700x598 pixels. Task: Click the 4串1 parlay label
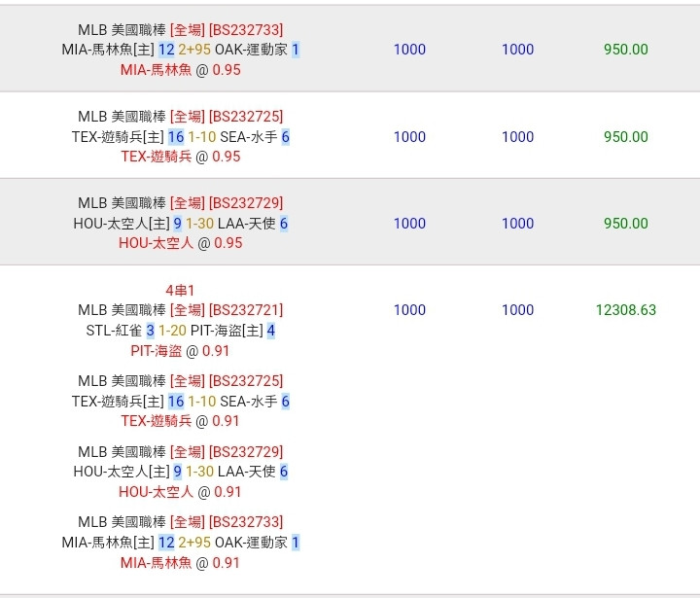(x=181, y=290)
